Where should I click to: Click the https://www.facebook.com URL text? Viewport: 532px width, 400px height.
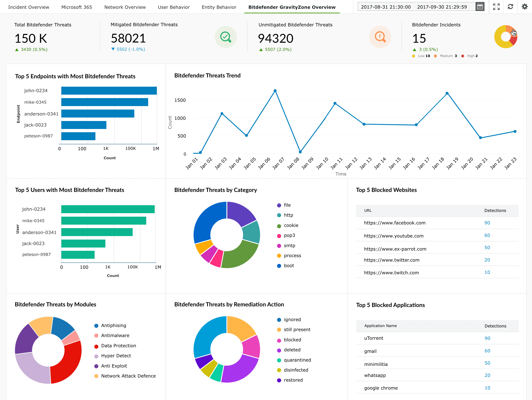point(395,223)
